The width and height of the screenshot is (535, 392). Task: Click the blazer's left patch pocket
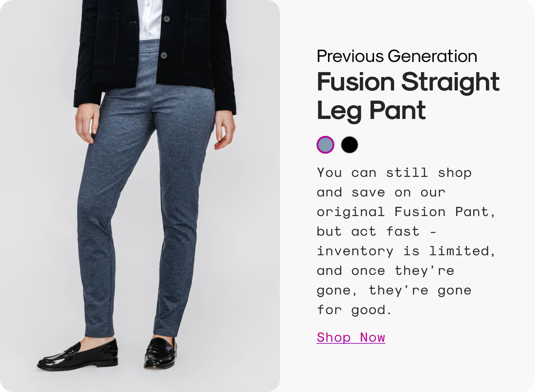106,39
